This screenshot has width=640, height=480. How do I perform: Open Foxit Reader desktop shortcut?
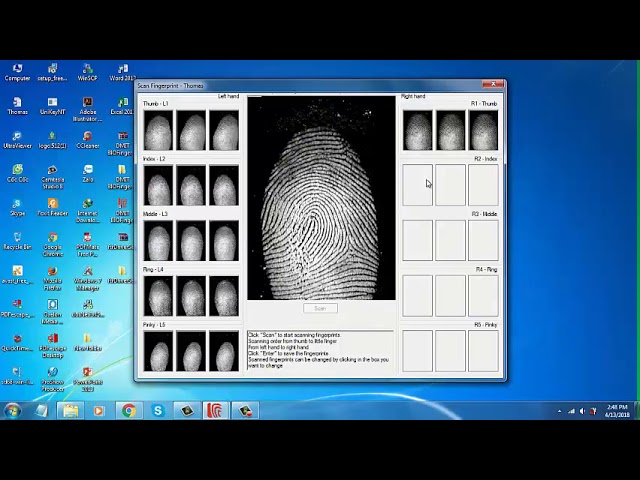(x=52, y=207)
